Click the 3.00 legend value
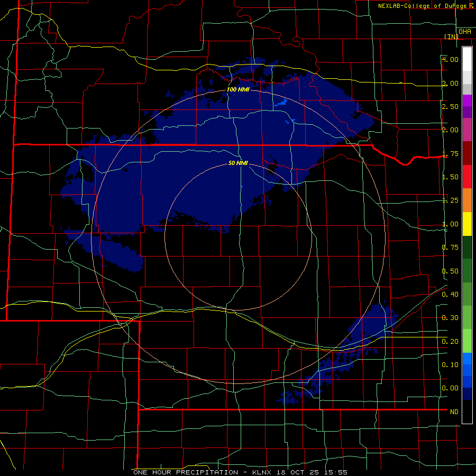476x476 pixels. point(450,83)
